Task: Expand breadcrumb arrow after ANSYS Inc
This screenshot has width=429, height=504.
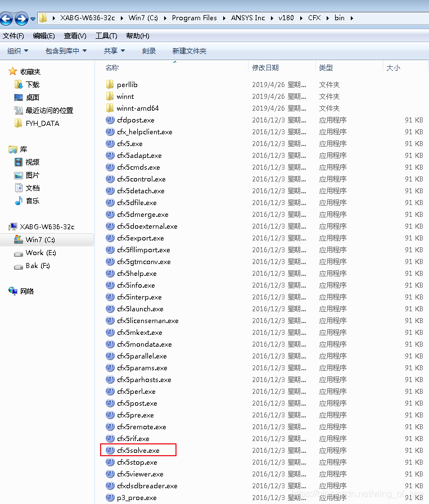Action: click(x=272, y=19)
